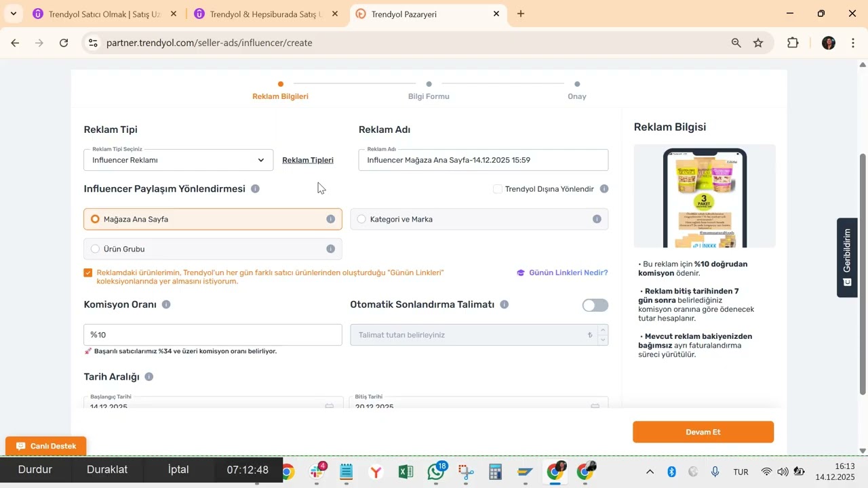Click info icon in Mağaza Ana Sayfa option
The height and width of the screenshot is (488, 868).
coord(331,219)
